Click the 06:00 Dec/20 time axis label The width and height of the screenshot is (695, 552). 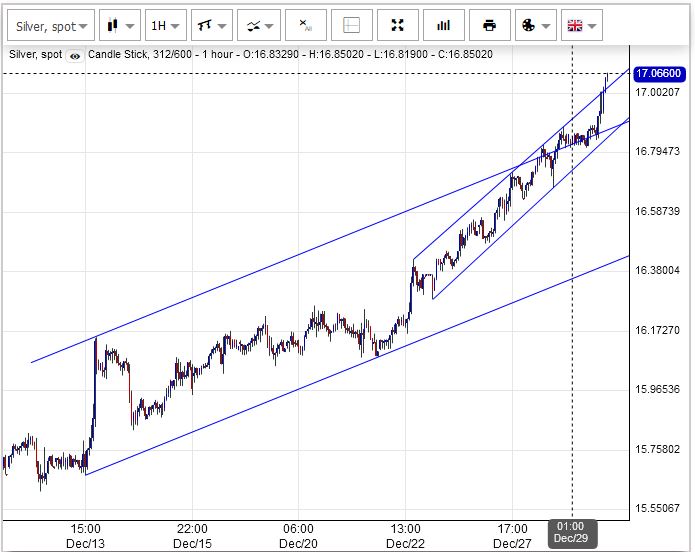pos(298,536)
